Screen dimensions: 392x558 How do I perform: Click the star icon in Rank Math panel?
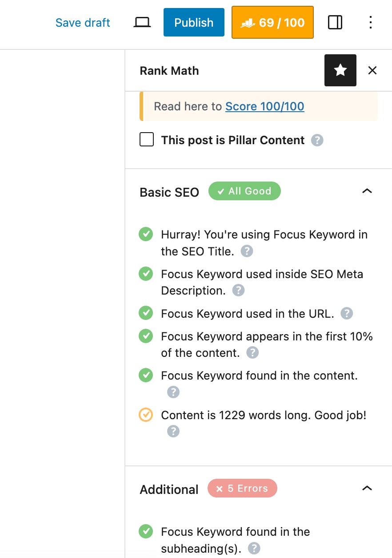coord(340,70)
